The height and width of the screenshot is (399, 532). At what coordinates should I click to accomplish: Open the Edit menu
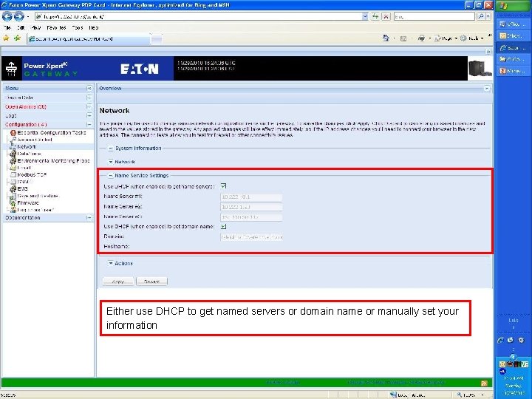point(21,28)
